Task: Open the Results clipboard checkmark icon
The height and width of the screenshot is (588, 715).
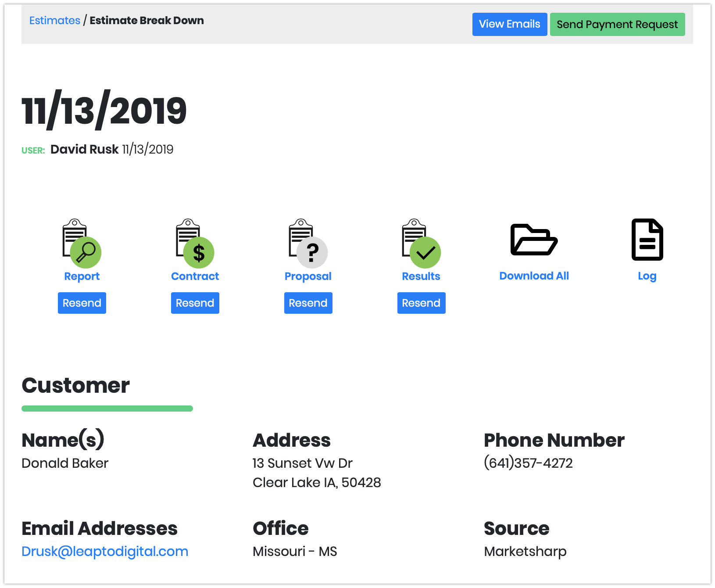Action: point(422,244)
